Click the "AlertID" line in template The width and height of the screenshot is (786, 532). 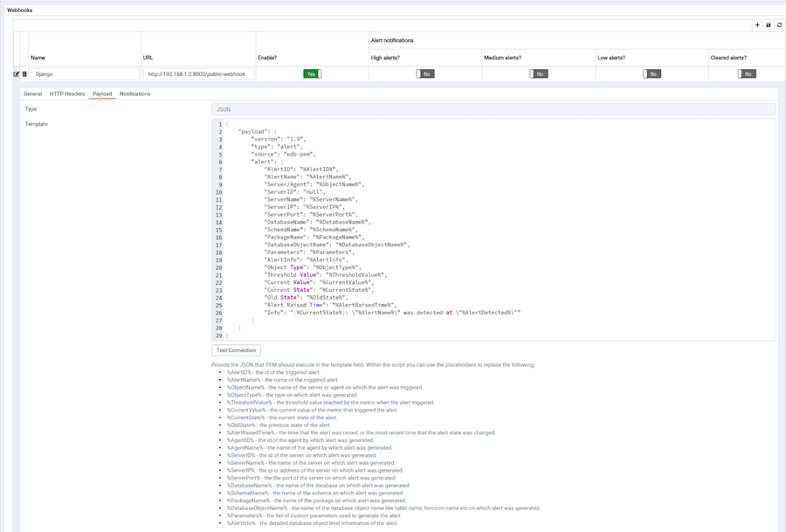point(301,169)
